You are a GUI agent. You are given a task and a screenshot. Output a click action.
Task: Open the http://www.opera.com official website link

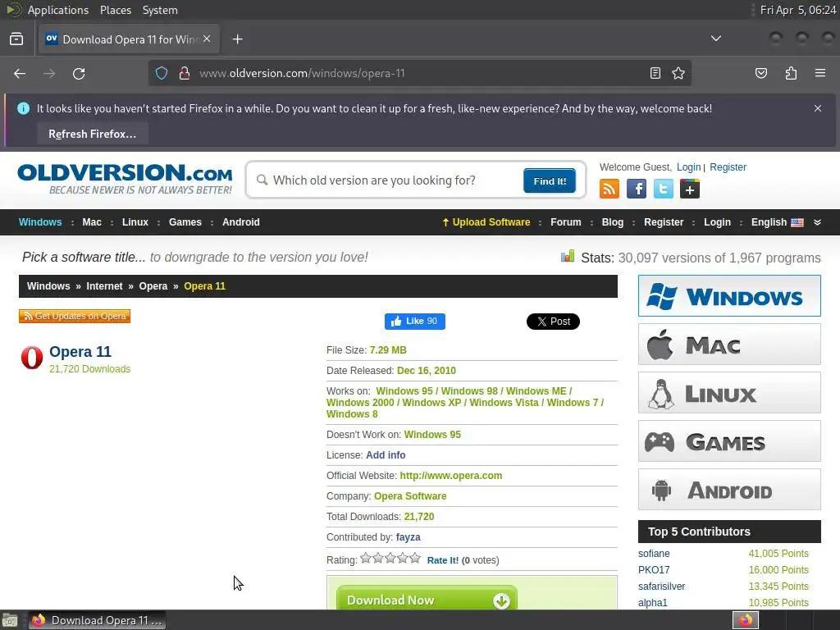450,476
